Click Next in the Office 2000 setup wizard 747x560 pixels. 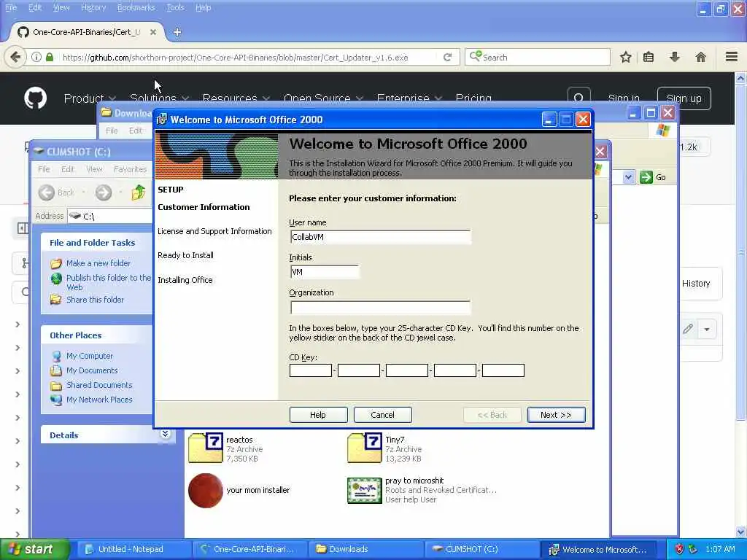pos(556,415)
